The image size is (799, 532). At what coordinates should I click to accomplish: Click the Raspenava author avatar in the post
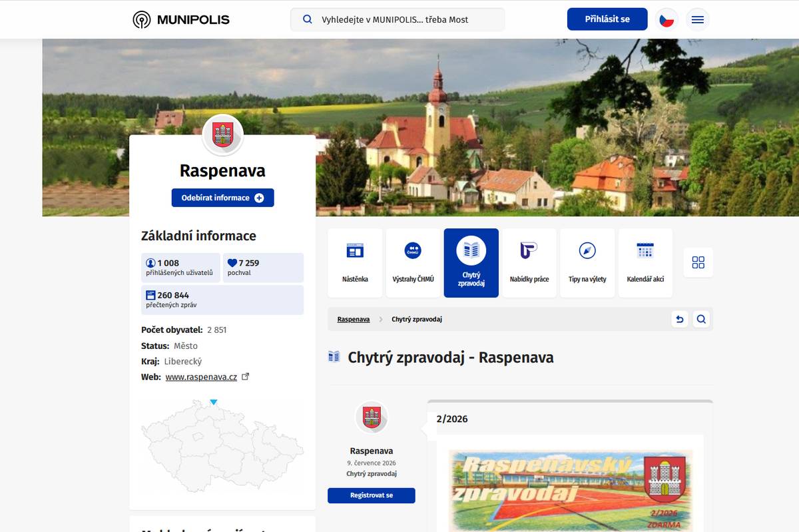(372, 417)
